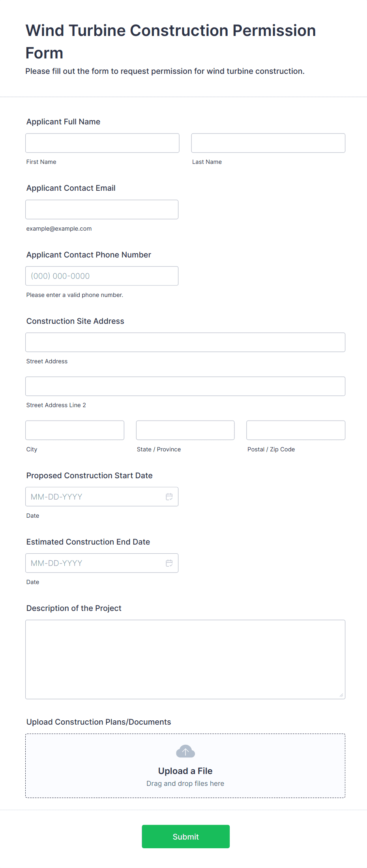Open calendar picker for Proposed Construction Start Date
The height and width of the screenshot is (868, 367).
point(169,497)
